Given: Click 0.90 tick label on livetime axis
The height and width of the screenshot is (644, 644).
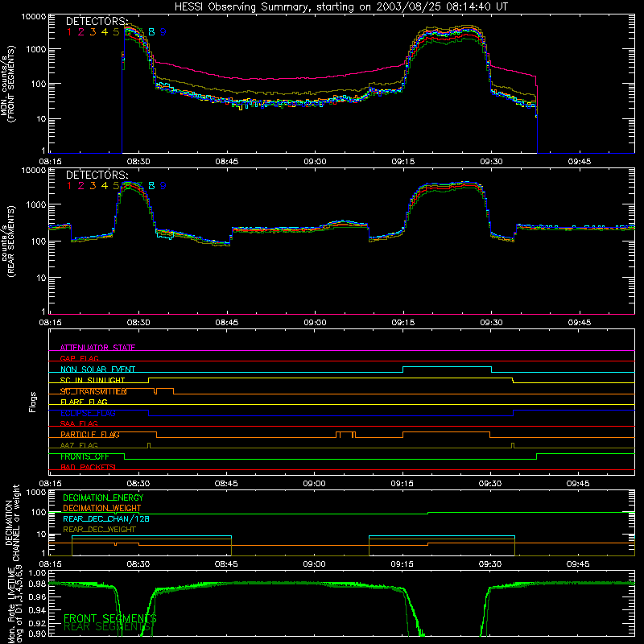Looking at the screenshot, I should click(37, 634).
